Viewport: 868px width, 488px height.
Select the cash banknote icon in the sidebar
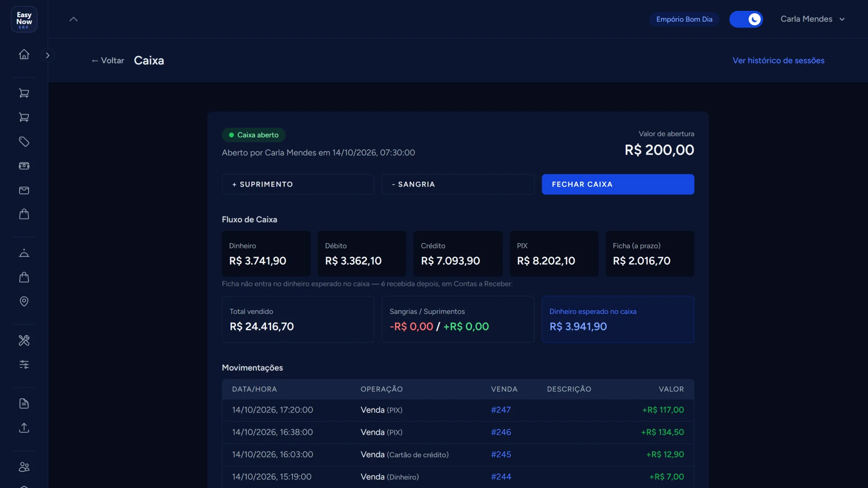tap(24, 166)
